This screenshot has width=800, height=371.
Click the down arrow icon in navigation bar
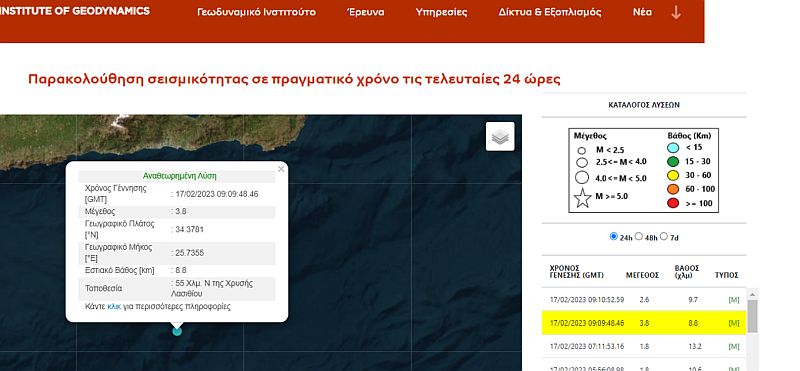676,12
